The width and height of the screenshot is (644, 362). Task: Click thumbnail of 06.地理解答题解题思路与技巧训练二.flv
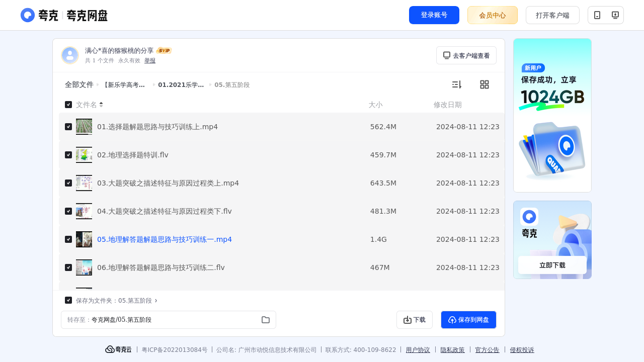84,267
